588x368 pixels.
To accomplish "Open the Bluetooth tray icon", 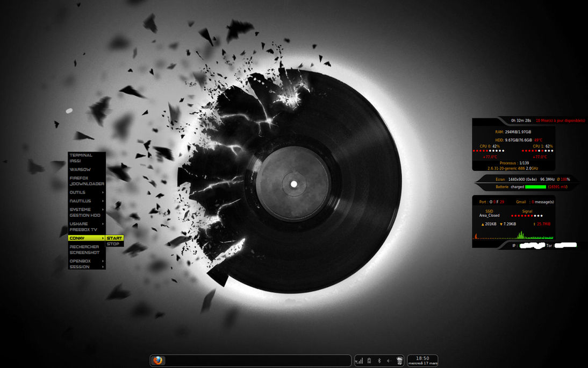I will click(379, 361).
